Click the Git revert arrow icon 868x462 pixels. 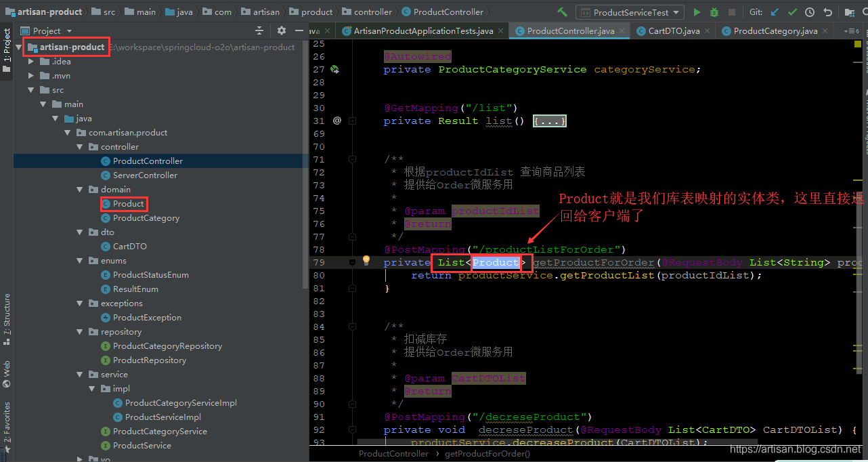pos(827,12)
